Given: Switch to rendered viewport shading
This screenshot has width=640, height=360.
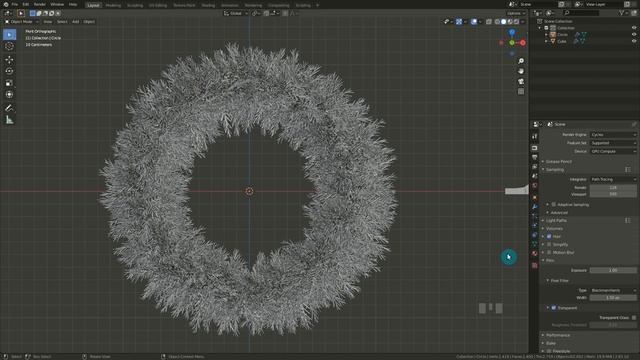Looking at the screenshot, I should coord(516,22).
